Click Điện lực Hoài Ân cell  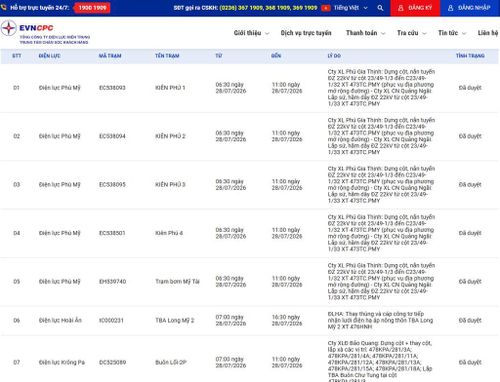coord(60,320)
